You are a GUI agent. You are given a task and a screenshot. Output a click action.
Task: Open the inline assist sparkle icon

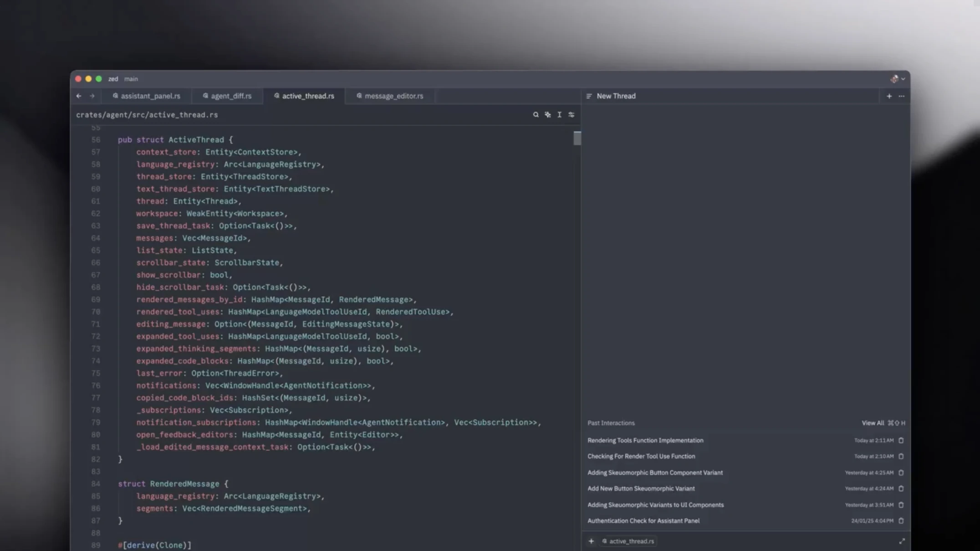tap(547, 115)
